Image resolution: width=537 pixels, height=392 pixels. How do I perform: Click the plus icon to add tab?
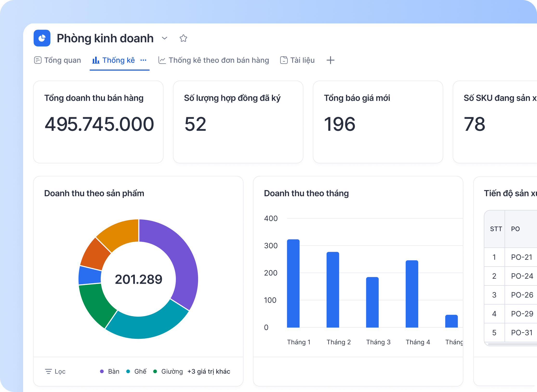(x=330, y=60)
